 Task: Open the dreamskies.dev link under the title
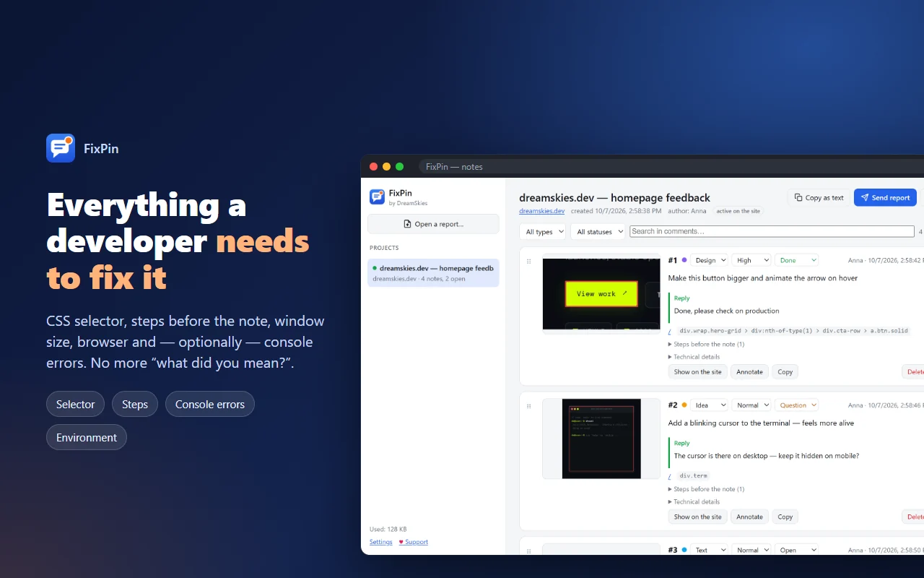click(541, 211)
